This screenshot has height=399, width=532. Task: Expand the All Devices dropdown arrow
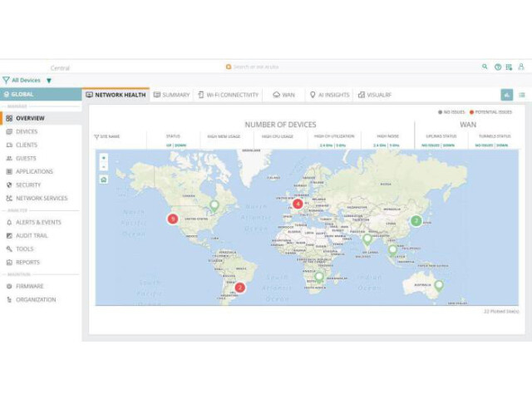pyautogui.click(x=49, y=81)
